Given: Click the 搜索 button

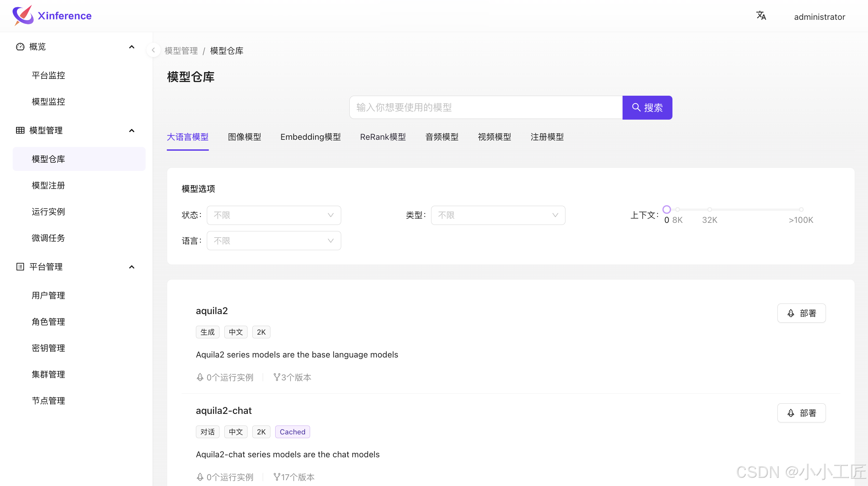Looking at the screenshot, I should [x=647, y=108].
